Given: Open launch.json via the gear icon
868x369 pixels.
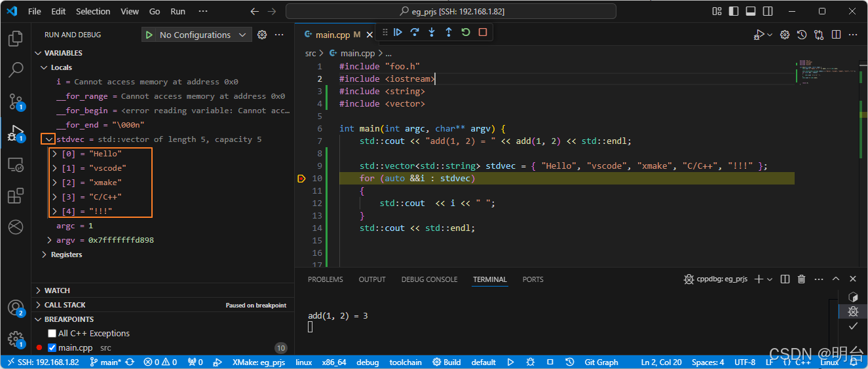Looking at the screenshot, I should coord(262,35).
